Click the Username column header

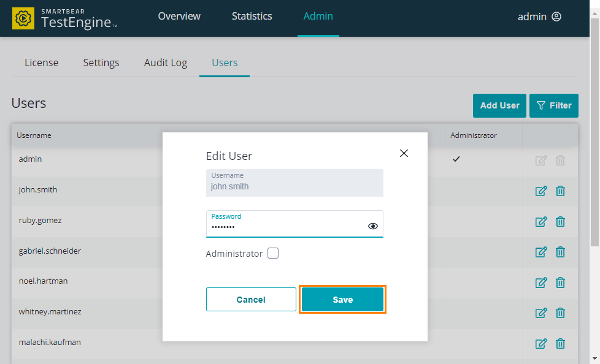[34, 135]
